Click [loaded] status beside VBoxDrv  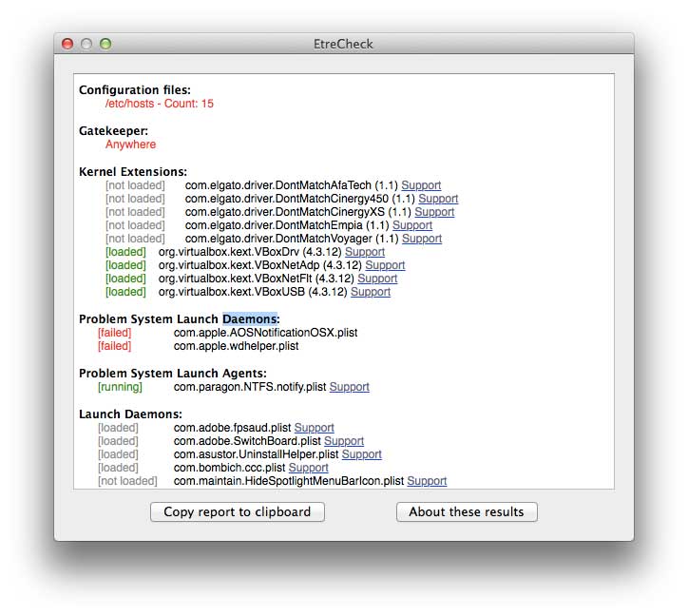click(x=125, y=252)
